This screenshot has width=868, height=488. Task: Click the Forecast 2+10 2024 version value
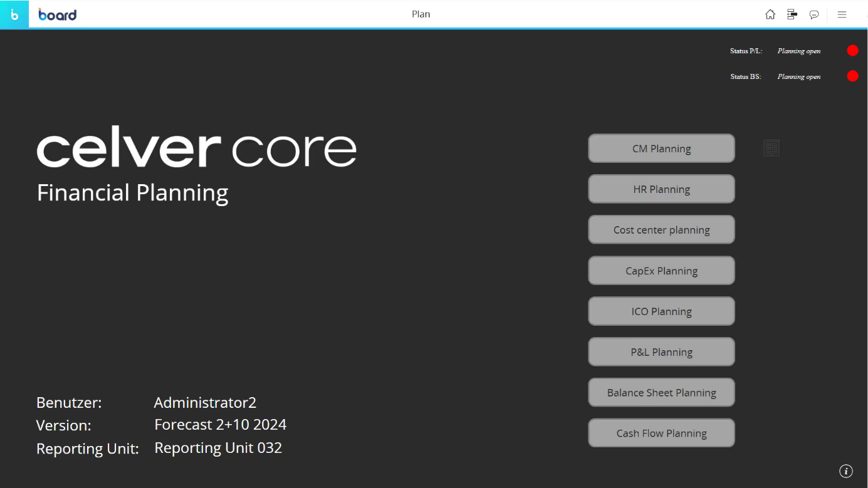(x=220, y=425)
